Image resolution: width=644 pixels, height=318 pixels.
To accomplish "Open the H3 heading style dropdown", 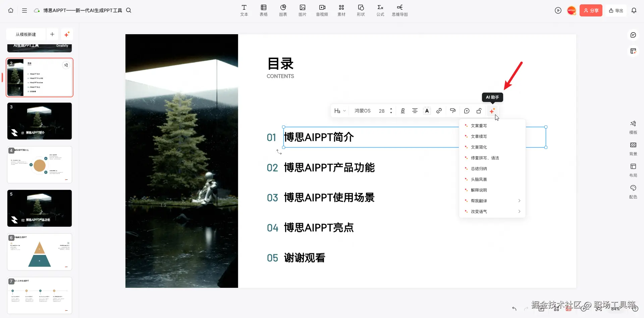I will point(340,111).
